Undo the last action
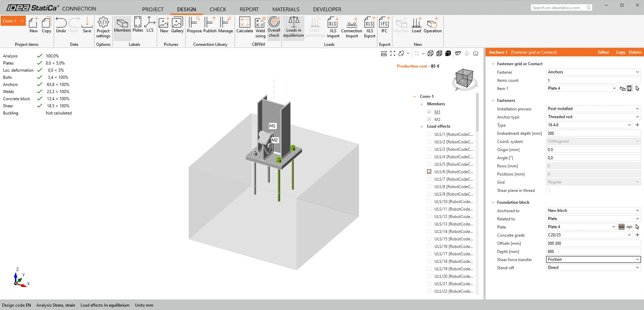The width and height of the screenshot is (644, 310). tap(61, 25)
